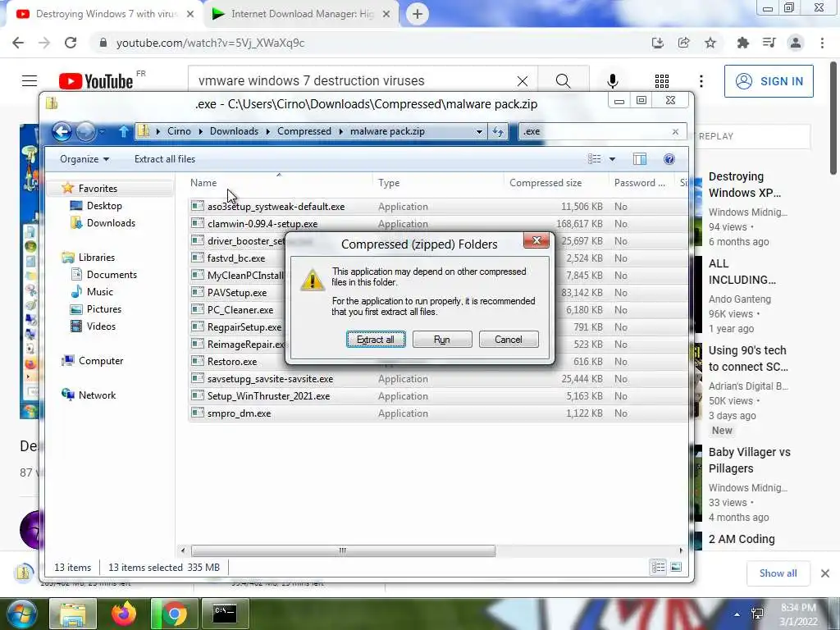Open the Chrome extensions puzzle icon
The width and height of the screenshot is (840, 630).
tap(742, 43)
